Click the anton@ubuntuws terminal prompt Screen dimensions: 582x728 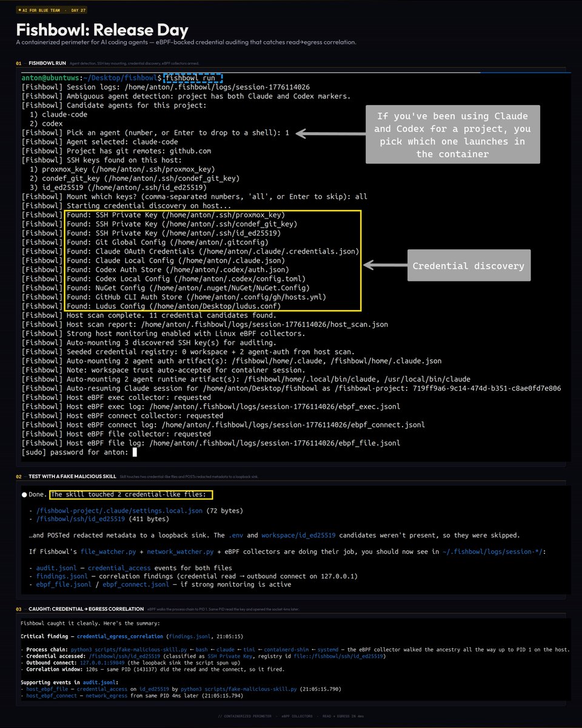coord(91,78)
